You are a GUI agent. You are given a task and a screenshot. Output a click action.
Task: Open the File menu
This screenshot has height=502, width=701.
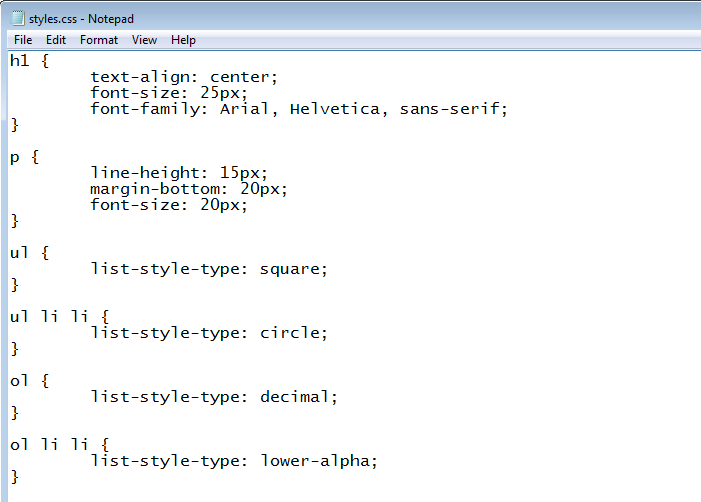(x=23, y=40)
